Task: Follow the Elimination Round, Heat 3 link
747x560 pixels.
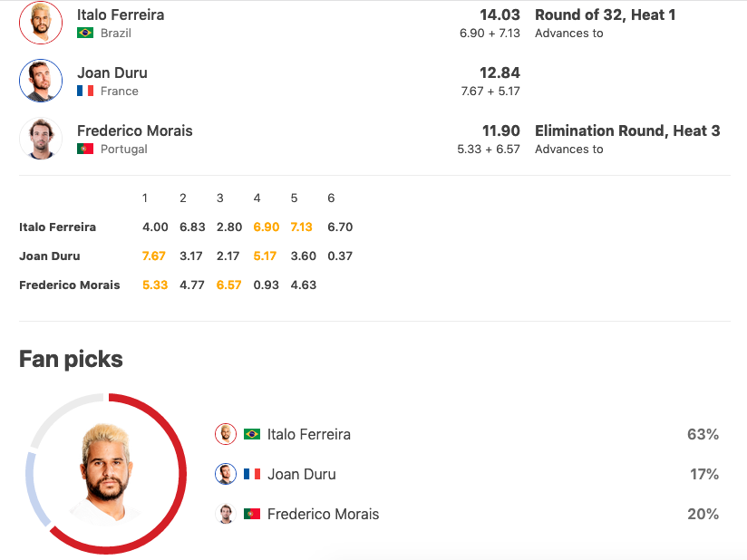Action: click(x=627, y=130)
